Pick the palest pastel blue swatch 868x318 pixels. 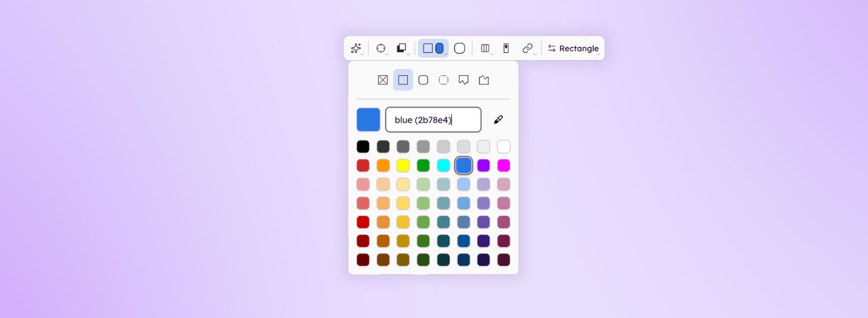coord(464,184)
